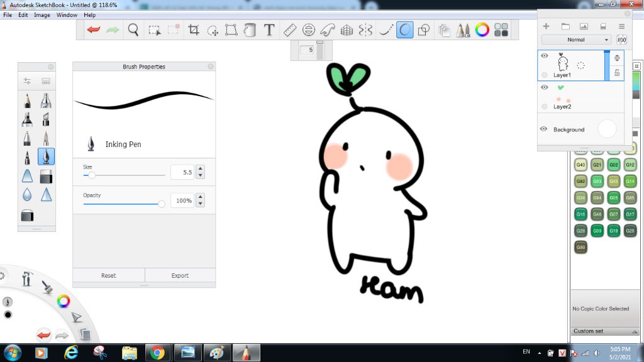The image size is (644, 362).
Task: Select the Zoom magnifier tool
Action: [x=133, y=30]
